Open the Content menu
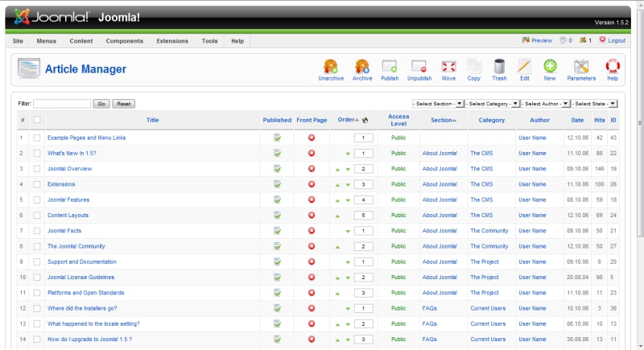The width and height of the screenshot is (644, 350). [x=81, y=41]
